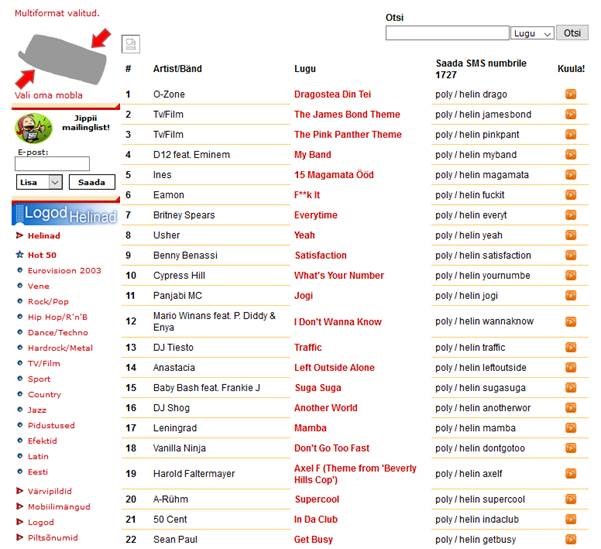Click the Saada subscribe button
This screenshot has width=601, height=549.
point(92,182)
